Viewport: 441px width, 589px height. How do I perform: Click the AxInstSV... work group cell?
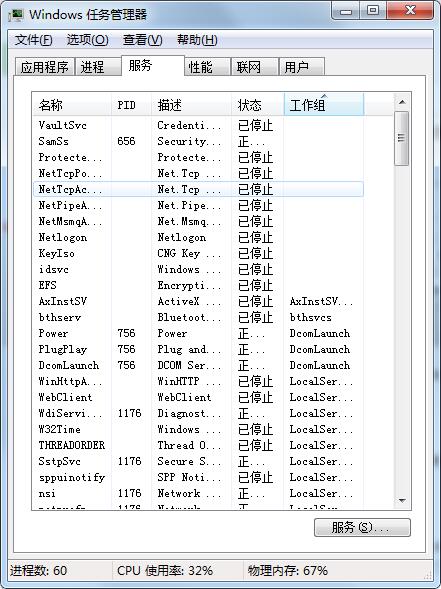tap(321, 301)
